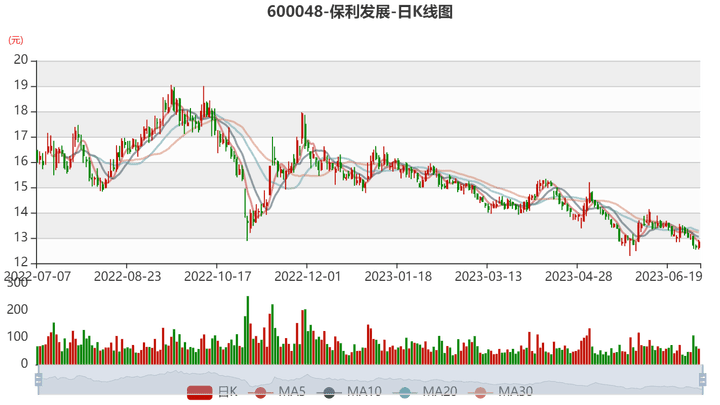Grab the left data zoom slider handle
The width and height of the screenshot is (720, 405).
coord(39,379)
